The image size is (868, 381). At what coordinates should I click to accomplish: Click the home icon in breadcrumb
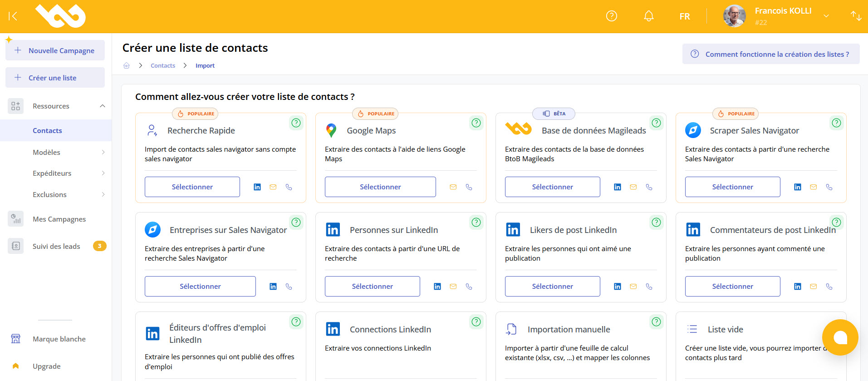(x=127, y=65)
